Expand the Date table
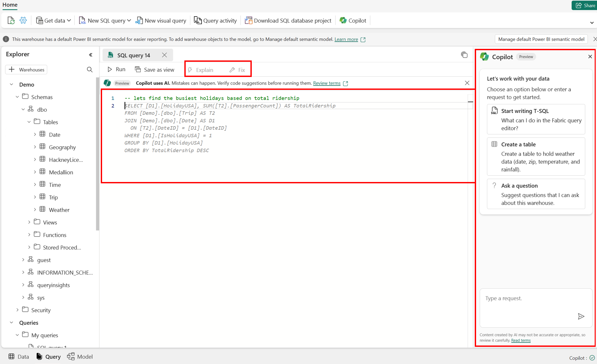 (35, 134)
